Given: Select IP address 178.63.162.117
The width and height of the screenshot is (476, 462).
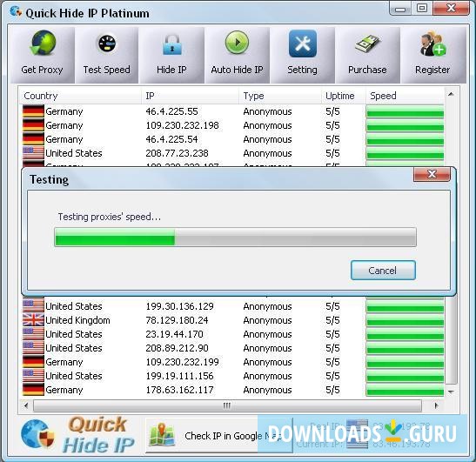Looking at the screenshot, I should coord(180,390).
